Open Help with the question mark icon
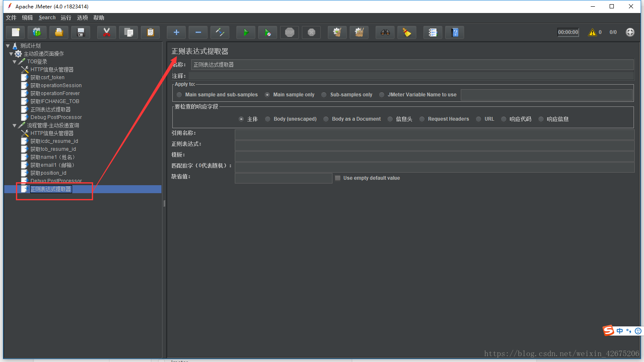 coord(455,32)
